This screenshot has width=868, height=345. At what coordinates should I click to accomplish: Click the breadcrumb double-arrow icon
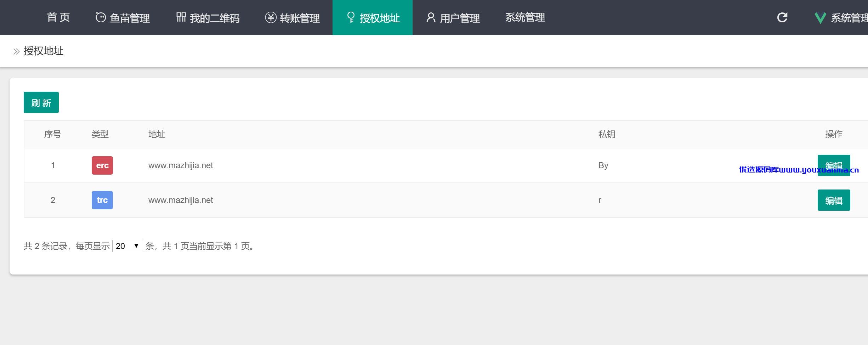point(16,52)
